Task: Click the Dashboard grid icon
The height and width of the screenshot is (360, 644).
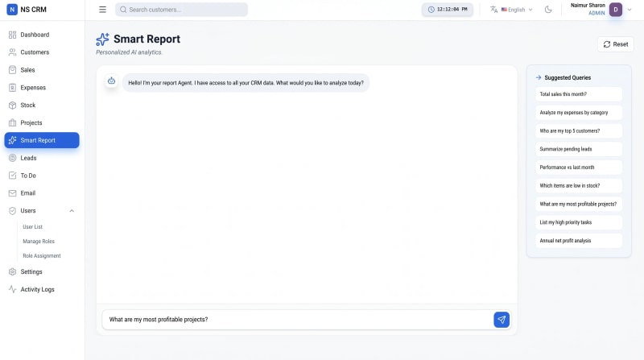Action: (x=12, y=35)
